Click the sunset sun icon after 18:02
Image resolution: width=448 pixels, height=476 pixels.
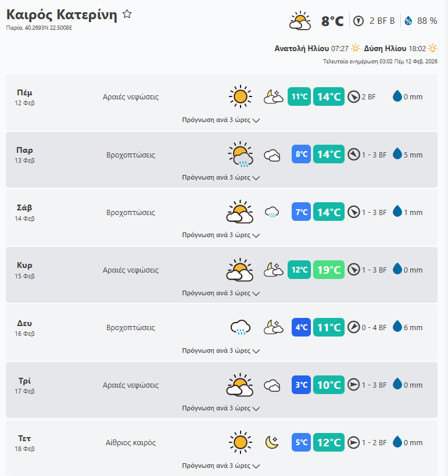432,48
